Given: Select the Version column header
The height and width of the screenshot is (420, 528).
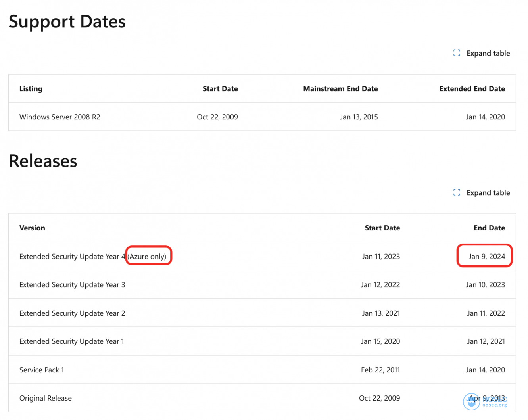Looking at the screenshot, I should click(32, 228).
